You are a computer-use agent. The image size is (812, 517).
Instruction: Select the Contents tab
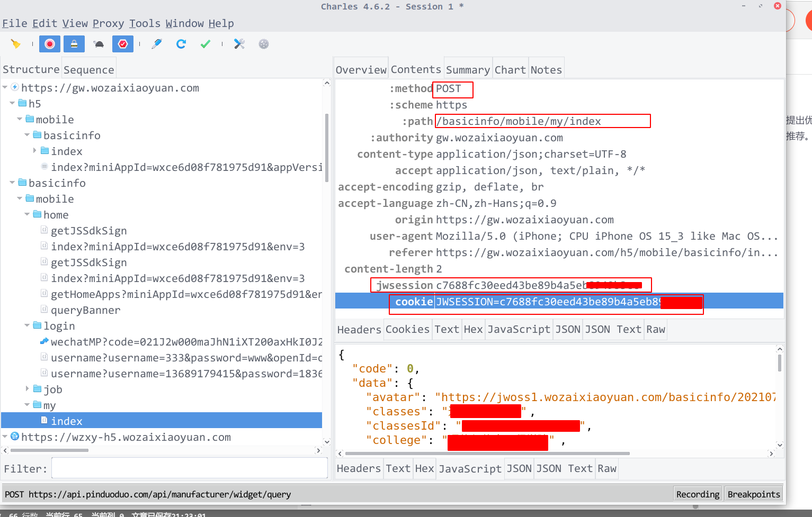[x=416, y=69]
